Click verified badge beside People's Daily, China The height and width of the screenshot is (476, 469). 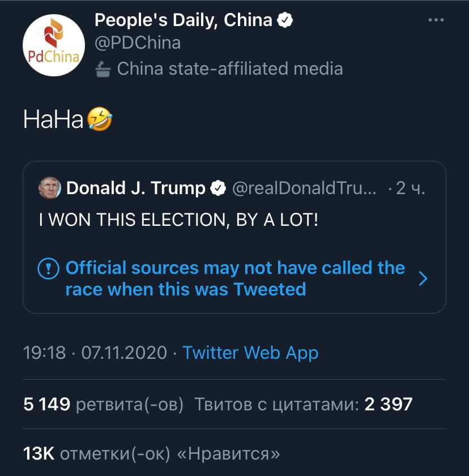(285, 20)
